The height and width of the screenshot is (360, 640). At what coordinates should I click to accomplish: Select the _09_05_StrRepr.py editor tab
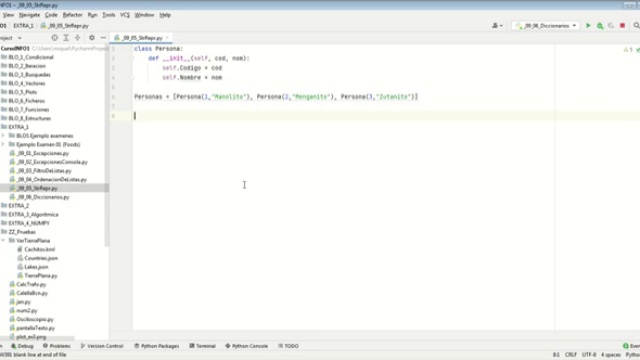point(142,38)
